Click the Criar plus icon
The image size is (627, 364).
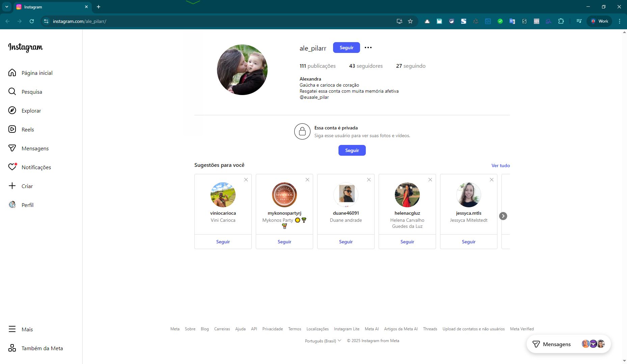pos(12,186)
